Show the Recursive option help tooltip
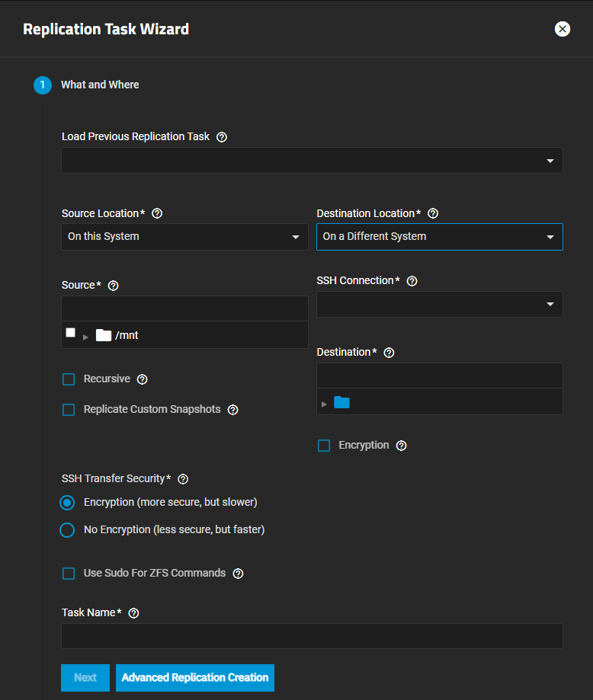 (143, 379)
